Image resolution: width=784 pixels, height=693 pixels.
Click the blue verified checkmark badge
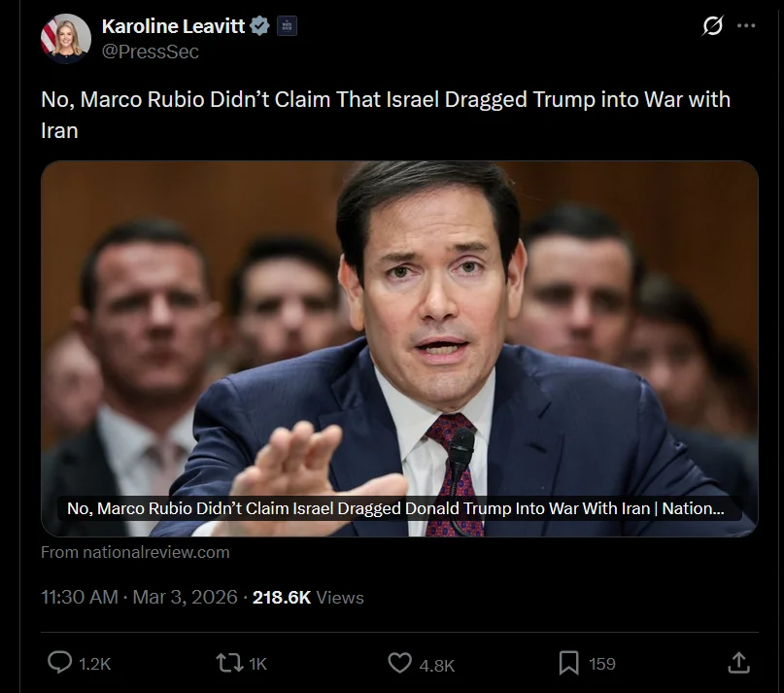260,26
